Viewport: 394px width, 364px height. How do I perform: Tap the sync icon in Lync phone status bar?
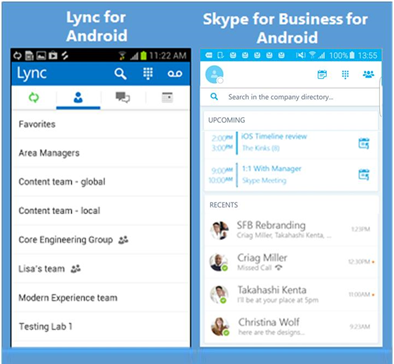point(17,56)
